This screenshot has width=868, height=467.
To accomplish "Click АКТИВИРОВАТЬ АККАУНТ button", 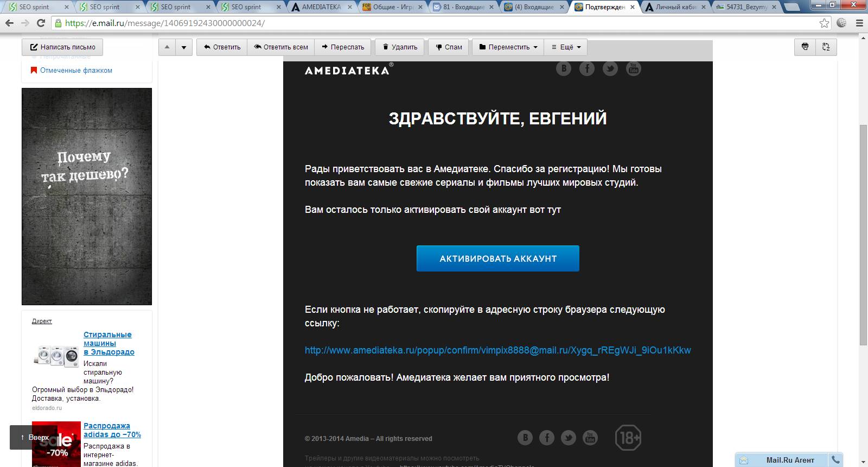I will click(498, 258).
